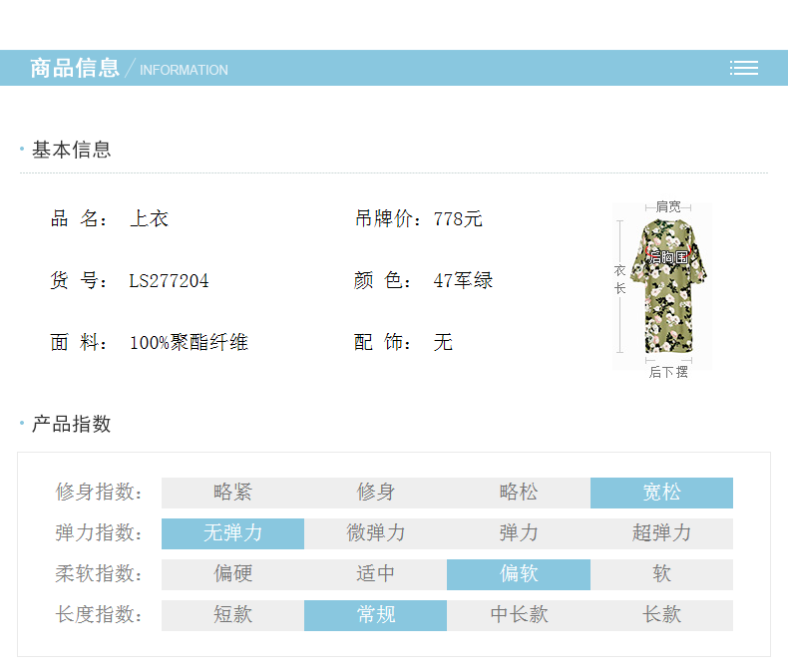
Task: Choose 中长款 in the length row
Action: click(519, 615)
